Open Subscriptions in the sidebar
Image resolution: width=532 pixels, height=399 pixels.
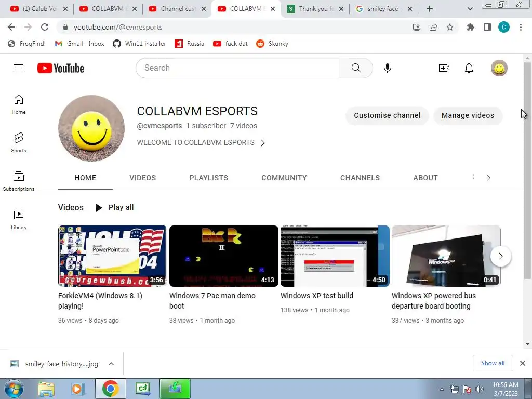19,181
